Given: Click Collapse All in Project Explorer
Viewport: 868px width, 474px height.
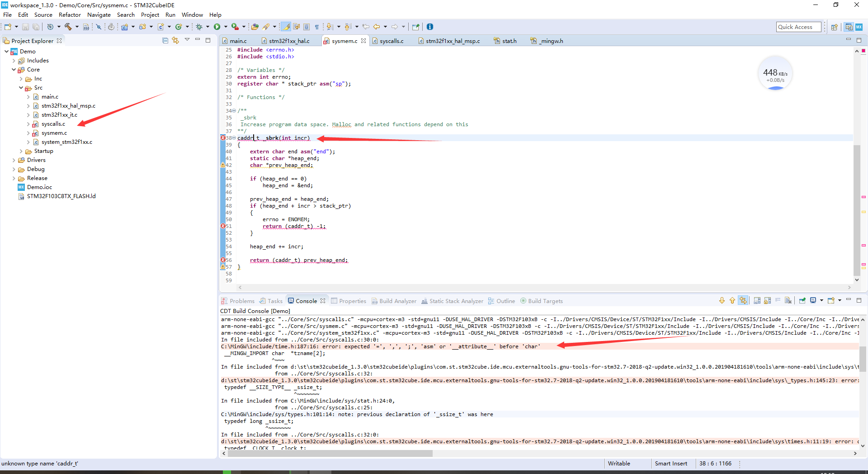Looking at the screenshot, I should [x=165, y=40].
